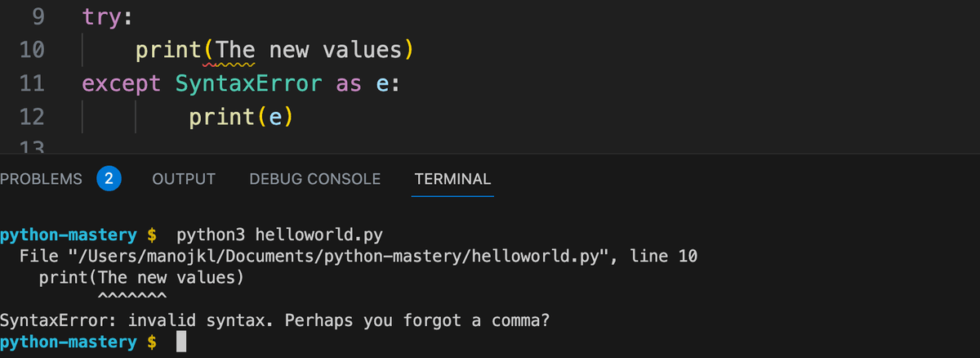This screenshot has height=358, width=980.
Task: Select the TERMINAL tab
Action: (x=452, y=178)
